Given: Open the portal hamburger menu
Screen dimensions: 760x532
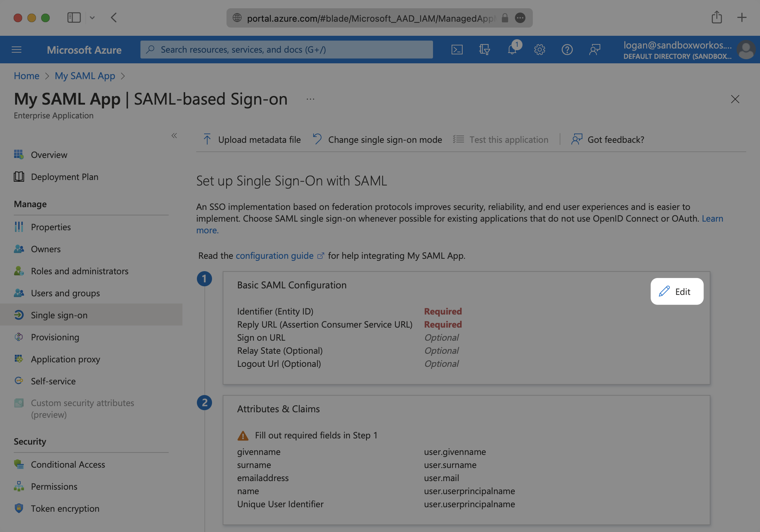Looking at the screenshot, I should coord(17,50).
